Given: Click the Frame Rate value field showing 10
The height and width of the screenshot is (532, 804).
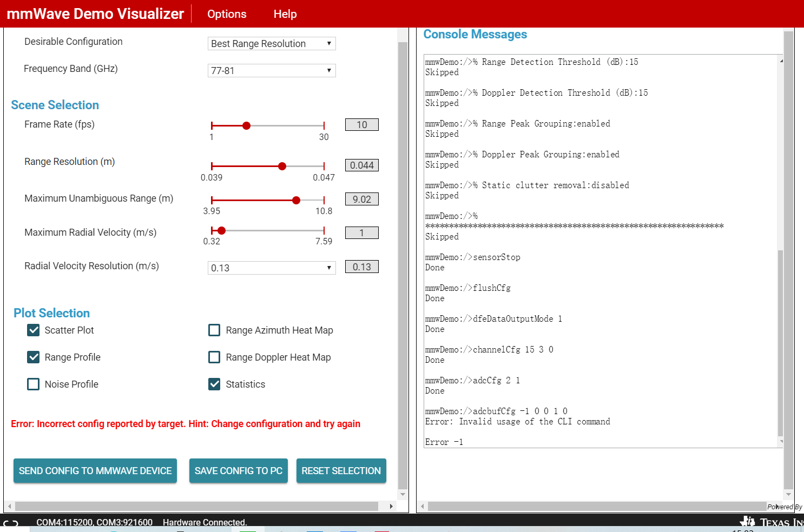Looking at the screenshot, I should (362, 125).
